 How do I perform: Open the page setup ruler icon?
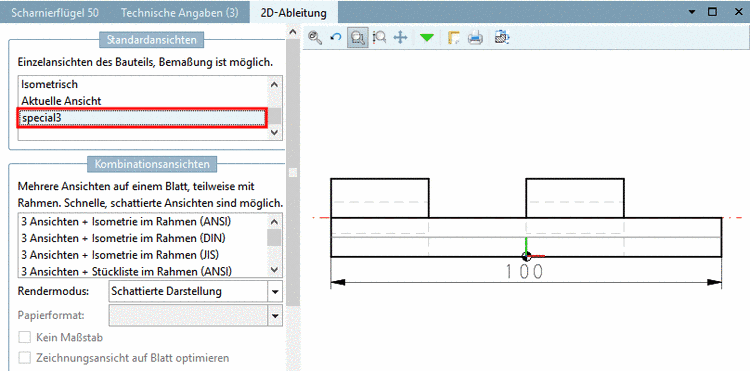click(x=453, y=37)
